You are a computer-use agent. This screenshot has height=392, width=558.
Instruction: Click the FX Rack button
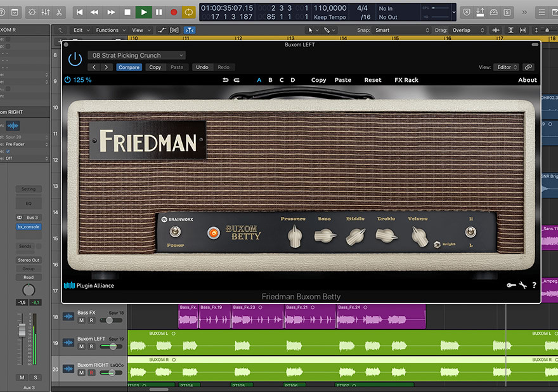coord(406,80)
